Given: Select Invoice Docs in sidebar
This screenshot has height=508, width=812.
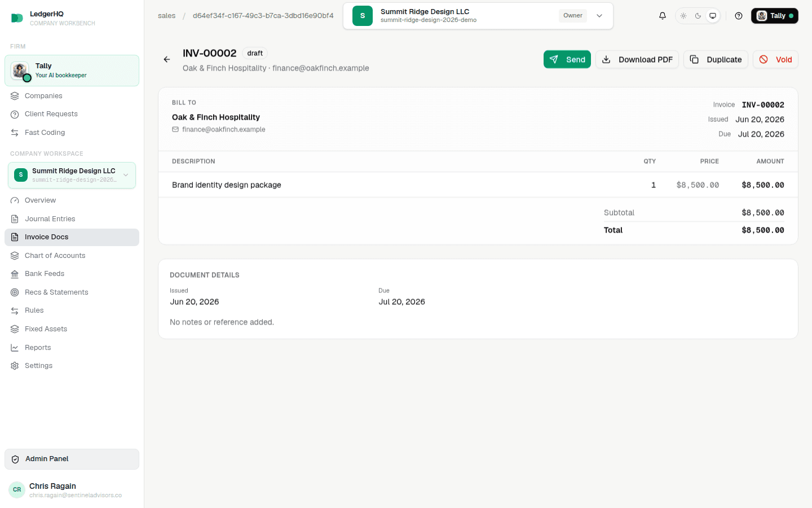Looking at the screenshot, I should pyautogui.click(x=72, y=237).
